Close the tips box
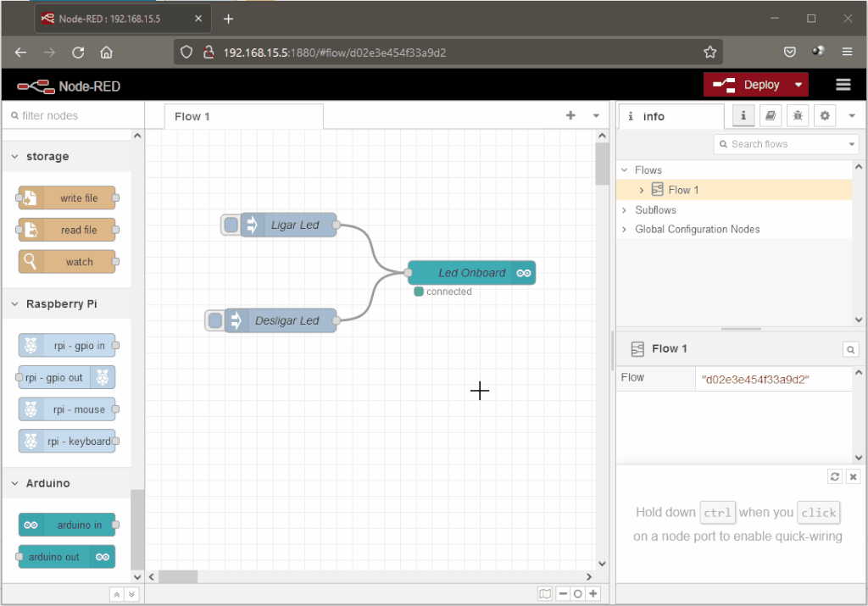The height and width of the screenshot is (606, 868). (x=853, y=476)
